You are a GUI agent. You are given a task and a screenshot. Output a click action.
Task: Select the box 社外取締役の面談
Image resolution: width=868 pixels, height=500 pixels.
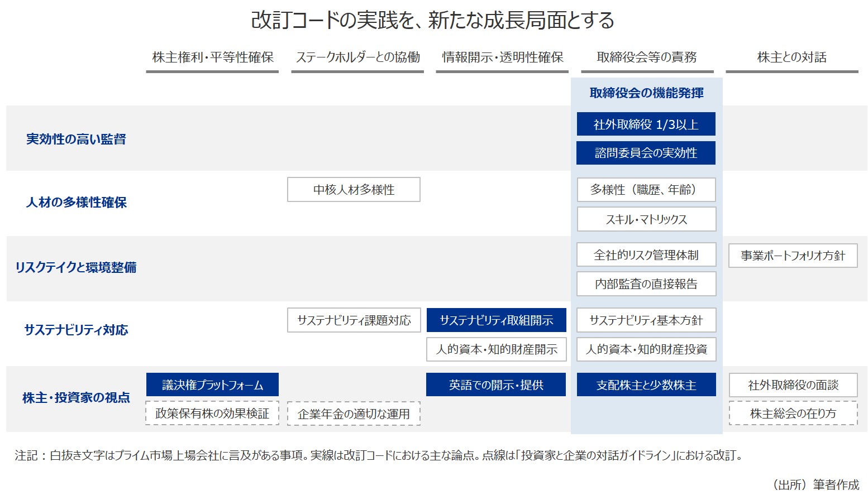(x=793, y=385)
